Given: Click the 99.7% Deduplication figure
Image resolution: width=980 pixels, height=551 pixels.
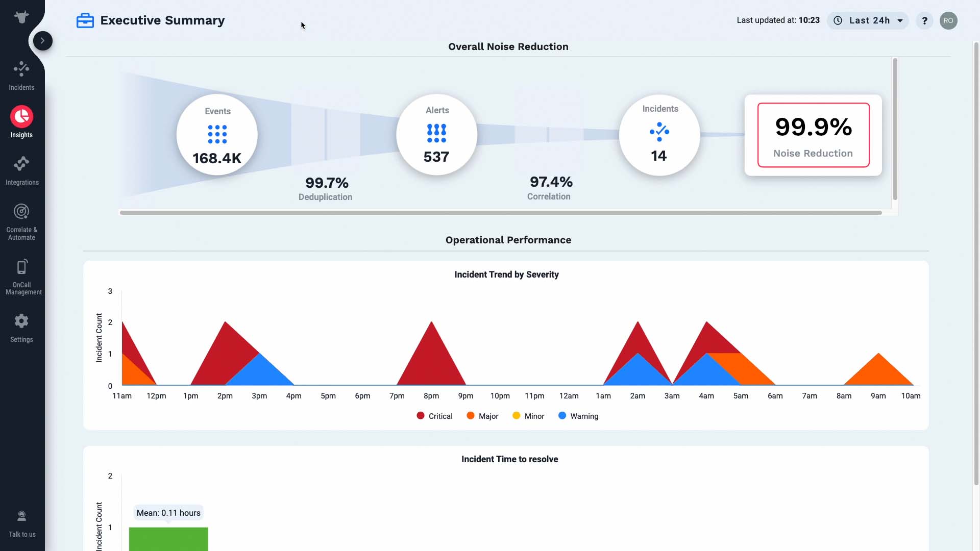Looking at the screenshot, I should [x=327, y=183].
